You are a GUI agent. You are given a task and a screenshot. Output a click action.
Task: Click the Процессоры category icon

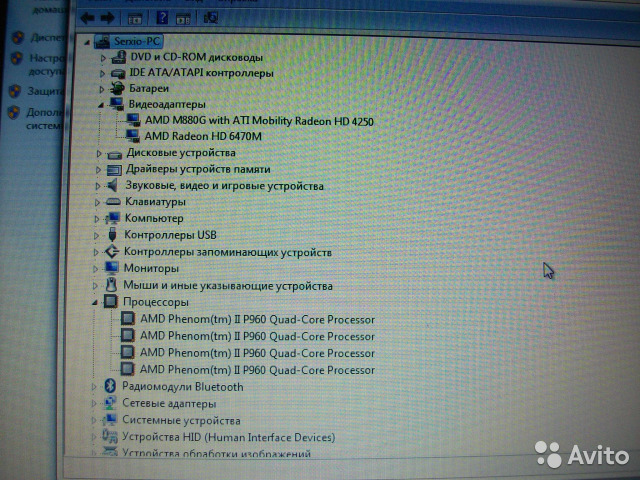[x=110, y=302]
